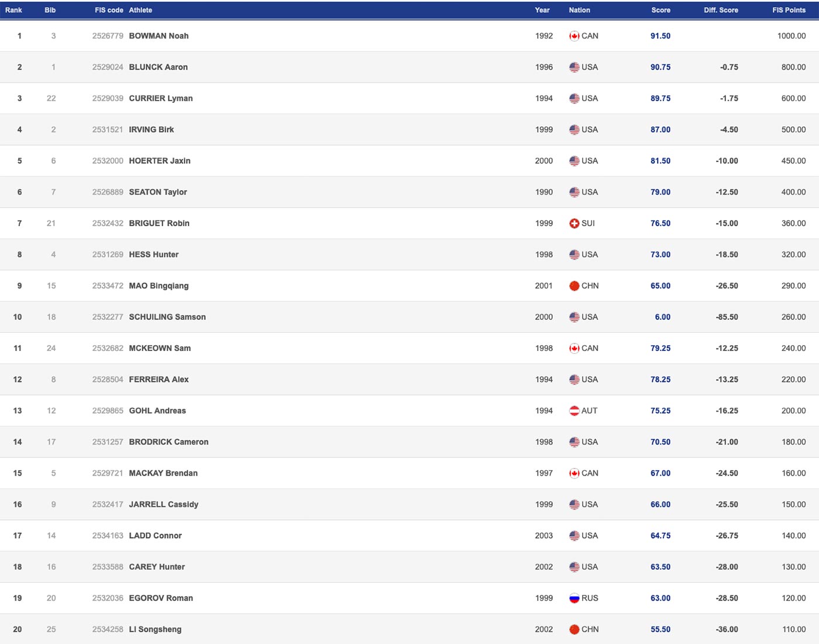Click the Canada flag icon beside Noah Bowman

pos(574,36)
